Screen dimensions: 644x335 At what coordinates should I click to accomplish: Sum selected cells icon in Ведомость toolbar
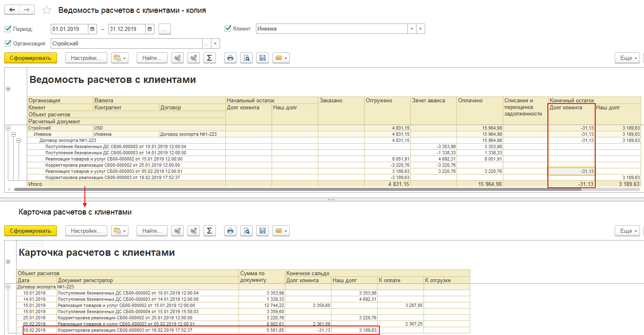click(209, 58)
